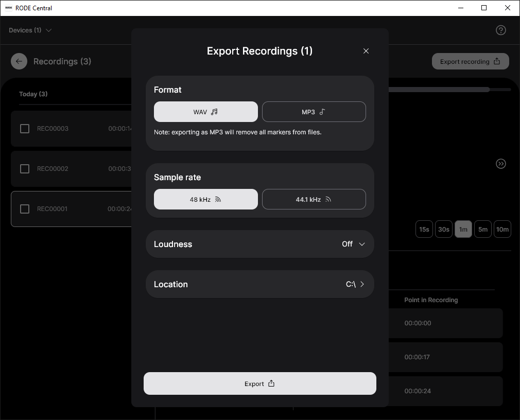Choose 48 kHz sample rate
The image size is (520, 420).
click(206, 199)
